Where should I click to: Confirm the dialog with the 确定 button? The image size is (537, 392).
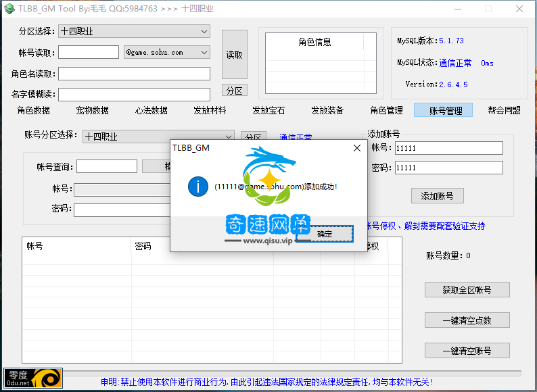[325, 234]
